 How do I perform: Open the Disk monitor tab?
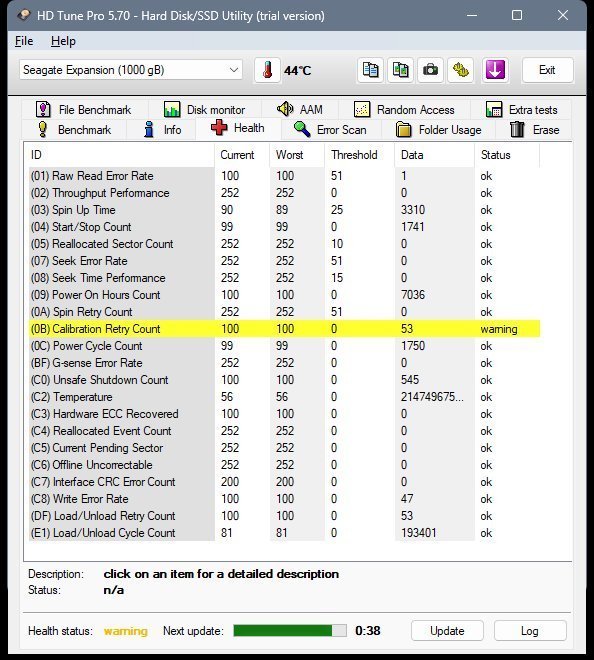(205, 110)
